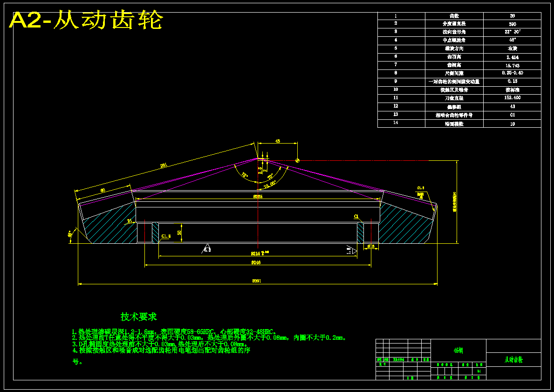
Task: Select the 'Ø216' bore dimension text
Action: 255,254
